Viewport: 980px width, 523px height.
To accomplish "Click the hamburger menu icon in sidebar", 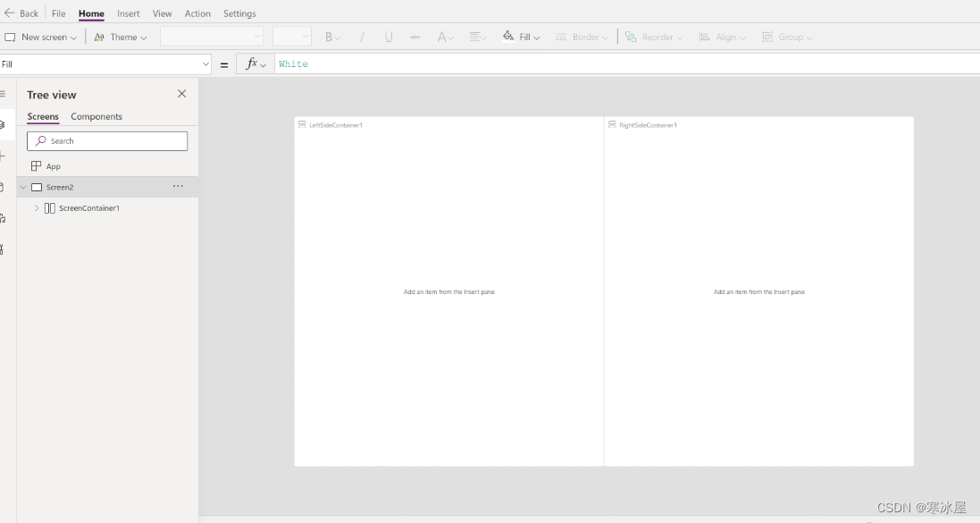I will [x=3, y=94].
